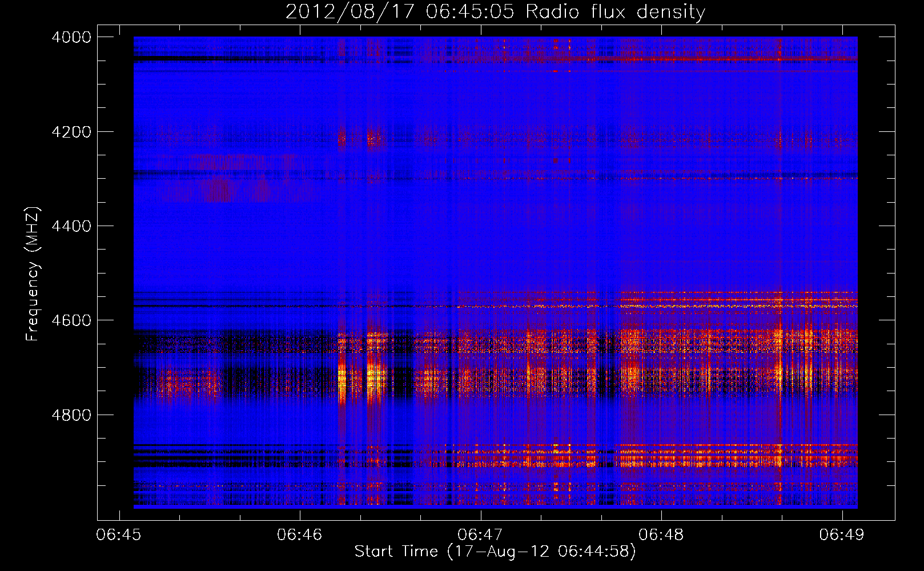Click the 06:49 time tick label
This screenshot has height=571, width=924.
click(x=842, y=534)
